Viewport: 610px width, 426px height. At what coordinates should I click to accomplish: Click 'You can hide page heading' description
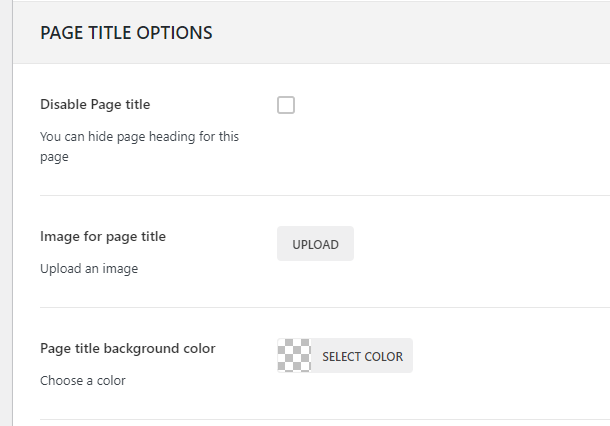click(139, 136)
